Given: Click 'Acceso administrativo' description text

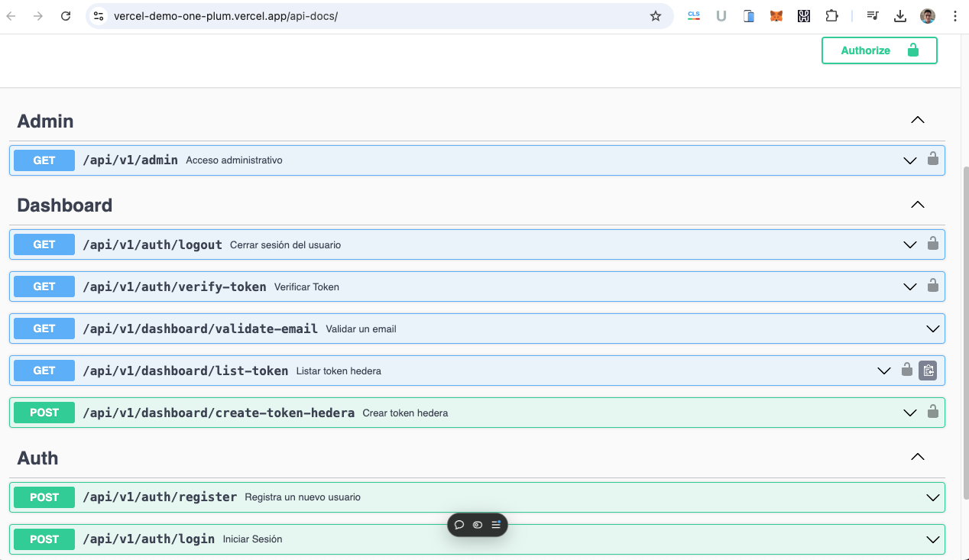Looking at the screenshot, I should coord(234,160).
